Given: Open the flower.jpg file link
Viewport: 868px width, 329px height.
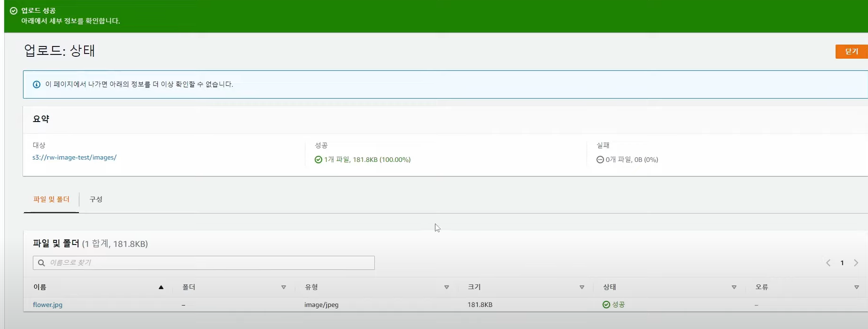Looking at the screenshot, I should [x=47, y=305].
